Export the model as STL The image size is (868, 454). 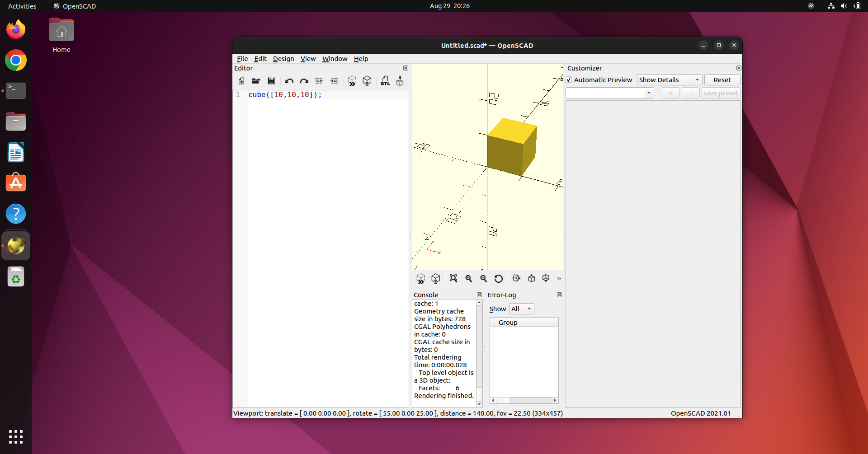(x=385, y=81)
